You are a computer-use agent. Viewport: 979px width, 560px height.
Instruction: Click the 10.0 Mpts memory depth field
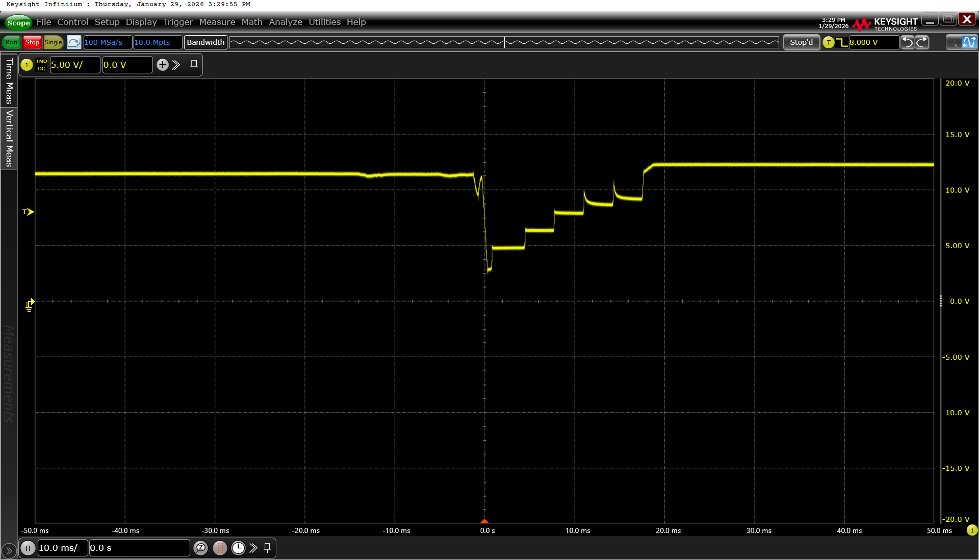[x=158, y=42]
